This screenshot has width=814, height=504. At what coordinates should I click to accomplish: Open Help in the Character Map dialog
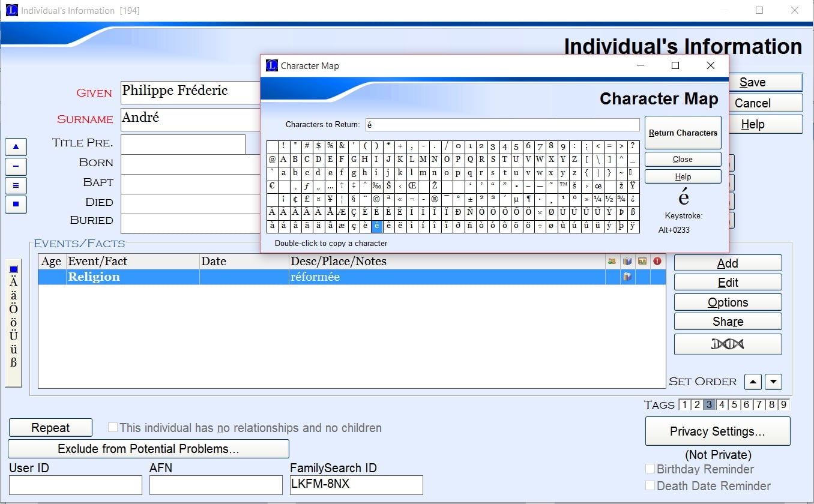point(683,176)
